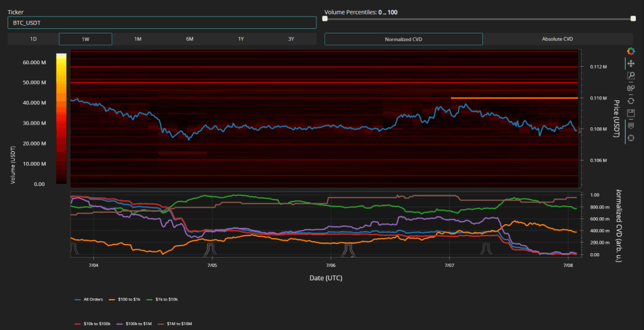Click the 7/05 date axis label
Image resolution: width=644 pixels, height=330 pixels.
(212, 265)
